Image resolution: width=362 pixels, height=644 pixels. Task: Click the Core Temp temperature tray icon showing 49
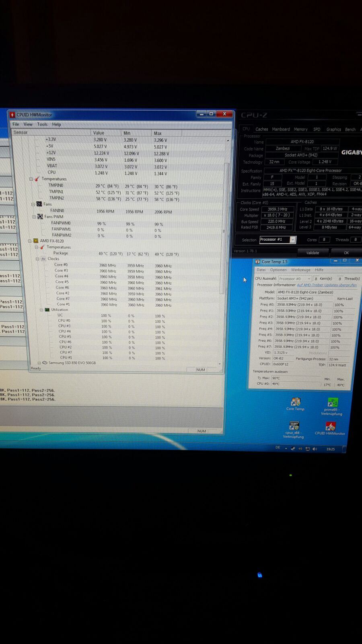point(300,449)
